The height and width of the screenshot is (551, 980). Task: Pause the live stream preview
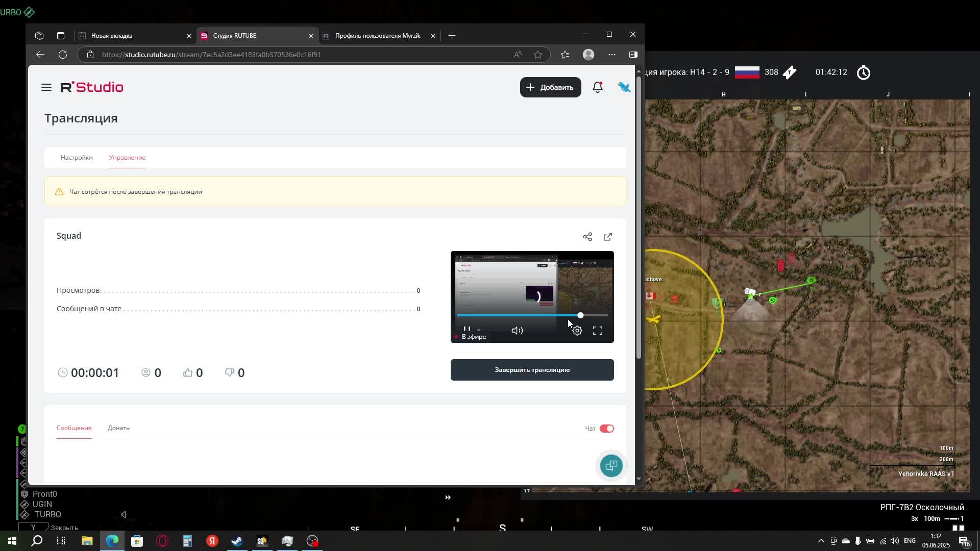467,329
